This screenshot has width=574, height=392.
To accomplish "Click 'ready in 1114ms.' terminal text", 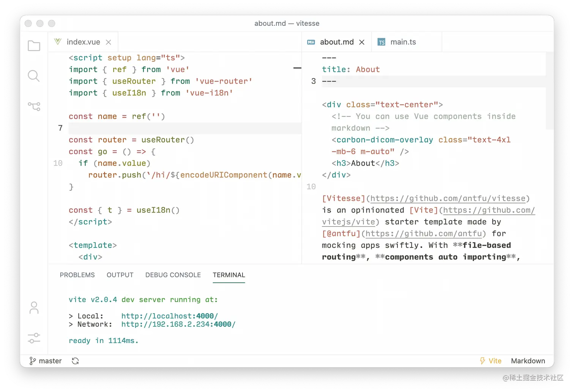I will [x=104, y=341].
